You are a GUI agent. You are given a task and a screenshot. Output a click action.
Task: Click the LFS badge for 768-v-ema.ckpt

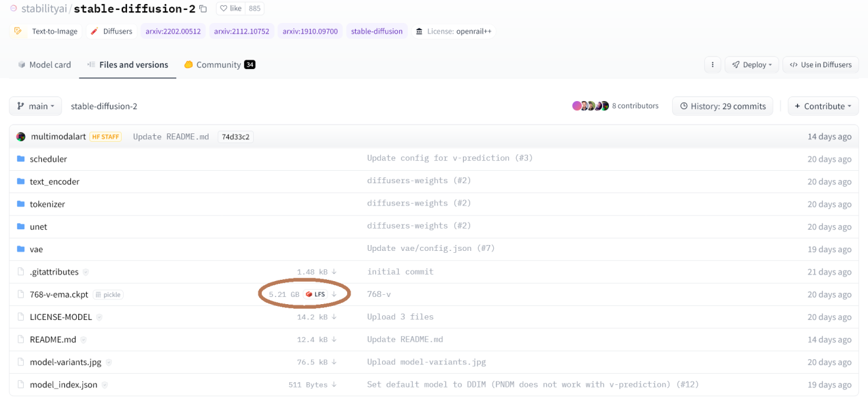(316, 294)
